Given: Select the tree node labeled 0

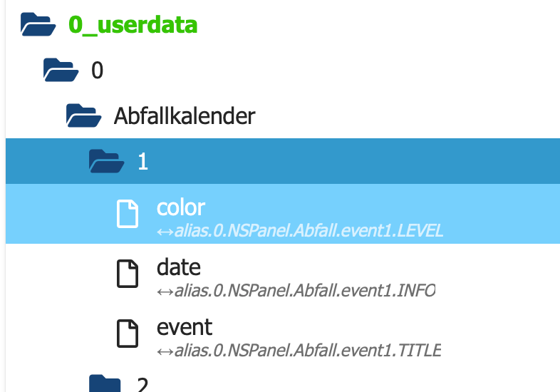Looking at the screenshot, I should (98, 70).
